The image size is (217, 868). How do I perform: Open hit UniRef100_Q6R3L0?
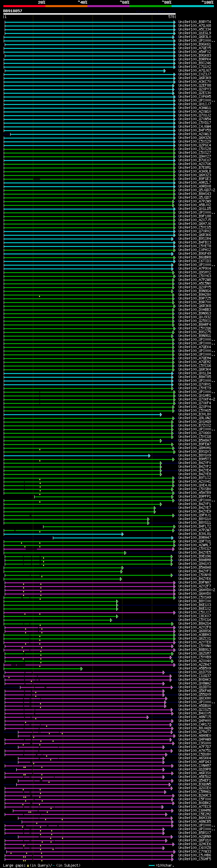195,37
